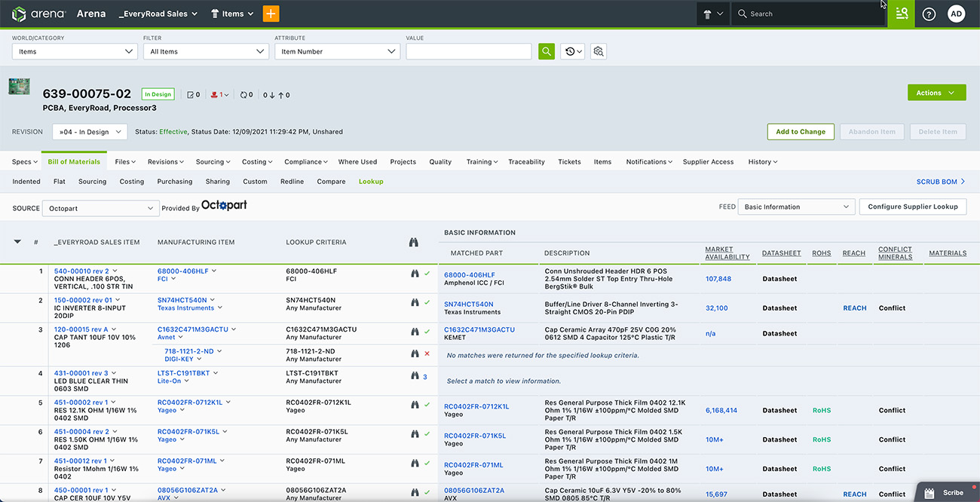Switch to the Where Used tab
Image resolution: width=980 pixels, height=502 pixels.
357,161
